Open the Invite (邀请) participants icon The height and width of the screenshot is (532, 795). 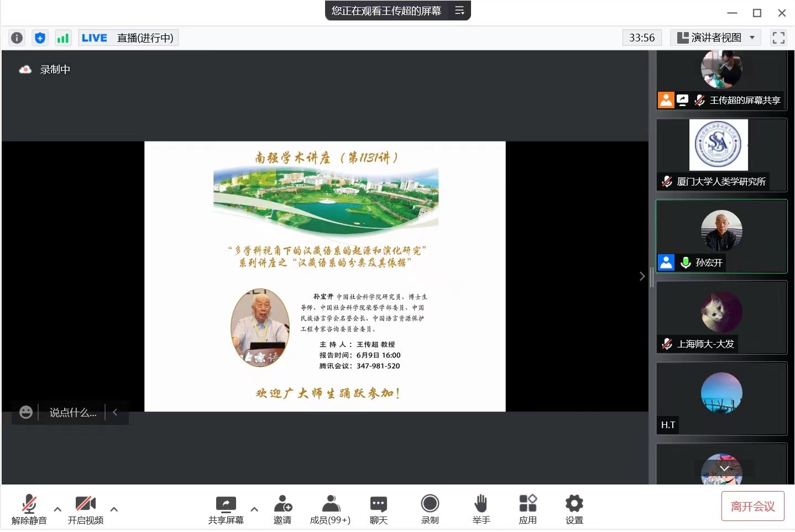(x=283, y=509)
